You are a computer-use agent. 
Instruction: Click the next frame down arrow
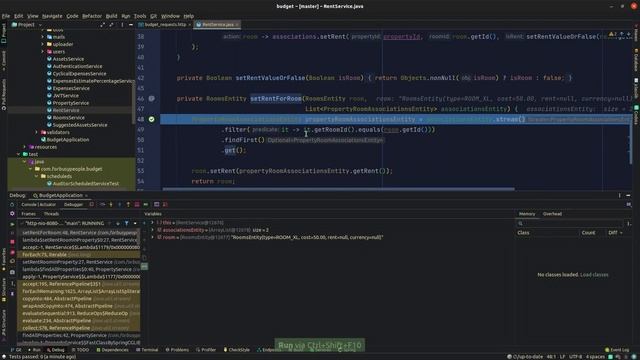click(118, 223)
